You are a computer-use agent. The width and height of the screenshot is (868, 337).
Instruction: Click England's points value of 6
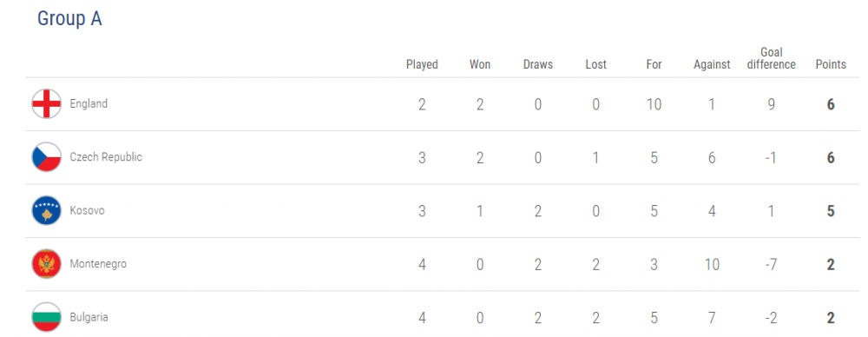[x=831, y=104]
